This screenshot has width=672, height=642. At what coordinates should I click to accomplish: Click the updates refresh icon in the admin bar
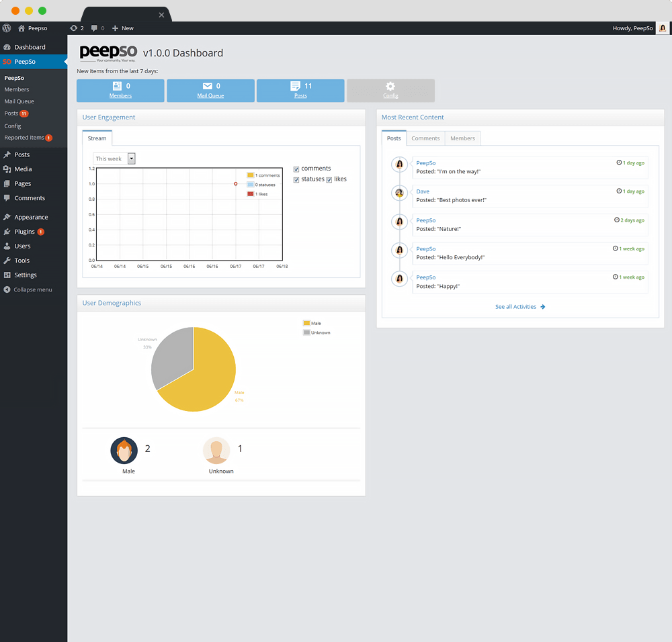coord(74,28)
